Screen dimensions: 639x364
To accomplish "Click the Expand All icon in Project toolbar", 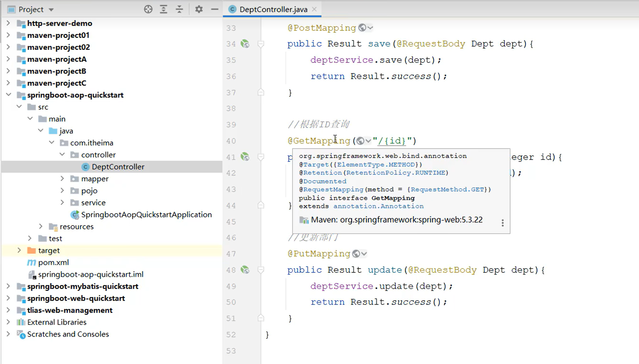I will point(163,9).
